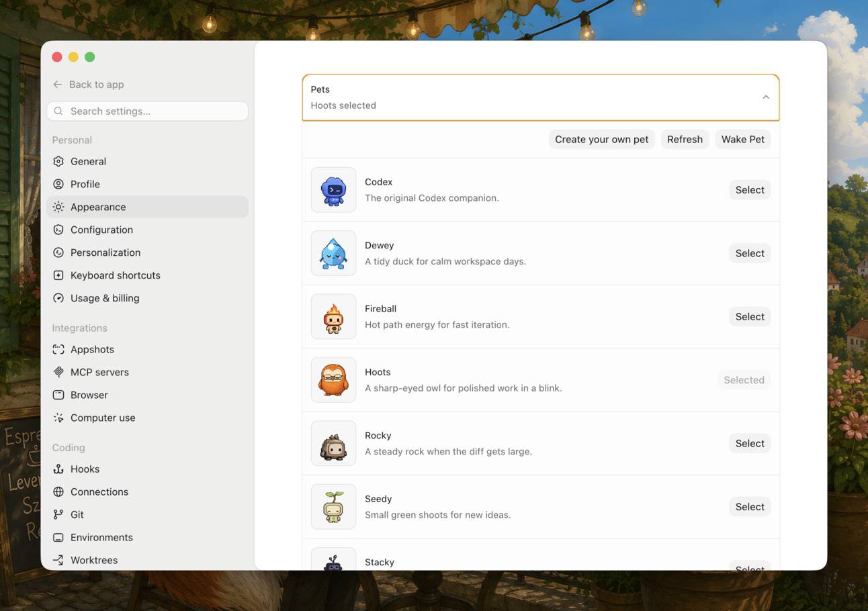Viewport: 868px width, 611px height.
Task: Click 'Small green shoots for new ideas.'
Action: (x=438, y=515)
